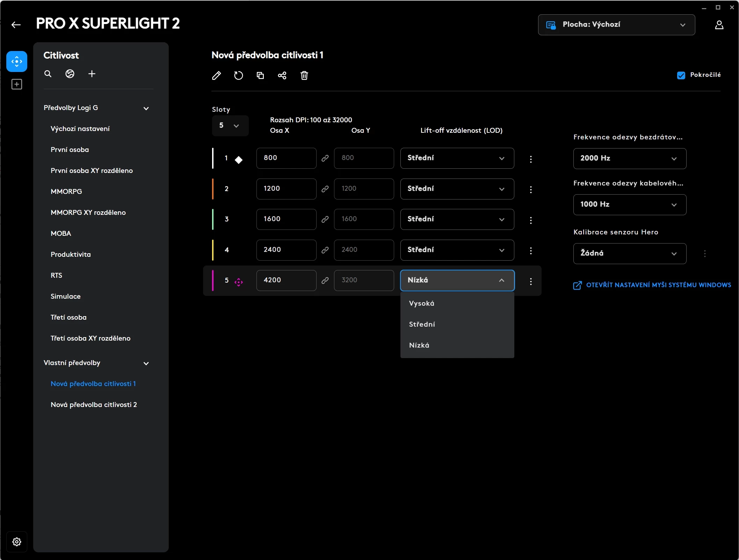This screenshot has height=560, width=739.
Task: Rename preset with the pencil icon
Action: point(217,75)
